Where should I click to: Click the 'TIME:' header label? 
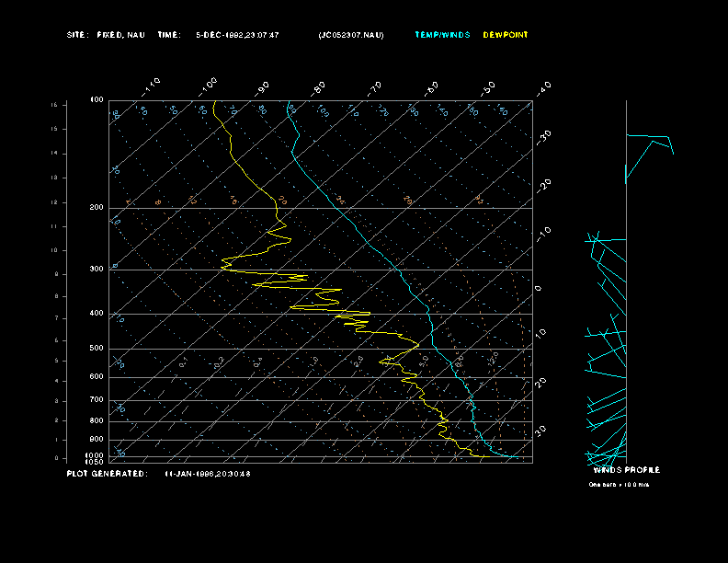(x=169, y=35)
